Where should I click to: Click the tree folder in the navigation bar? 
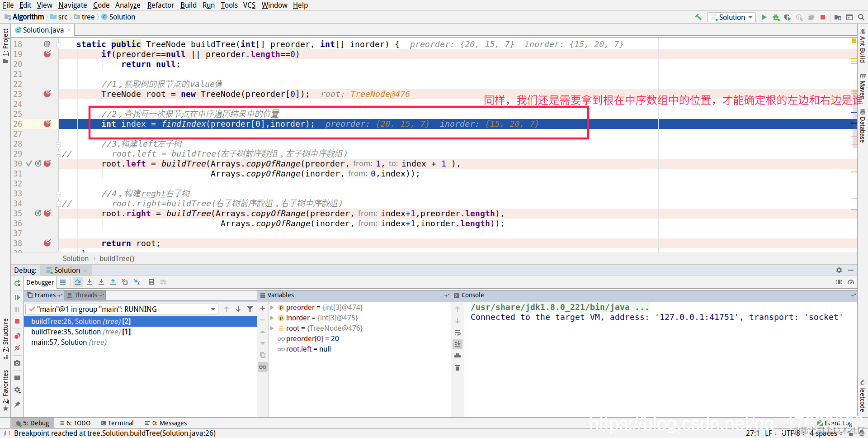tap(85, 17)
